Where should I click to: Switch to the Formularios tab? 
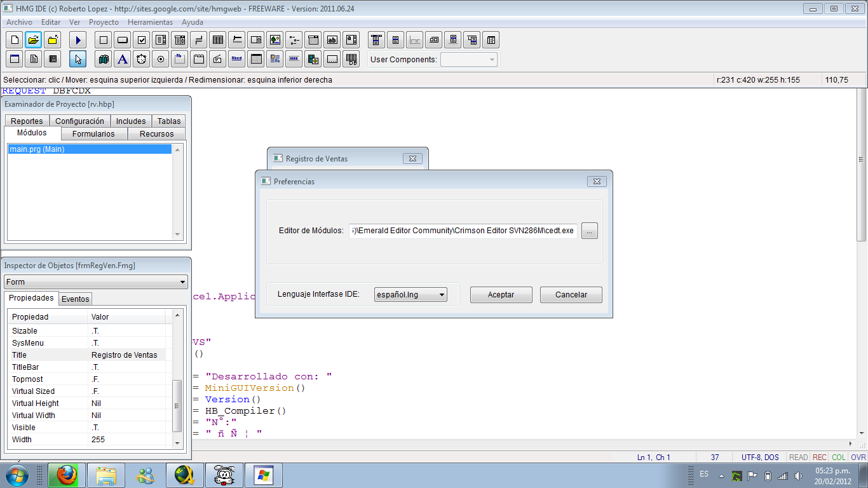tap(93, 134)
